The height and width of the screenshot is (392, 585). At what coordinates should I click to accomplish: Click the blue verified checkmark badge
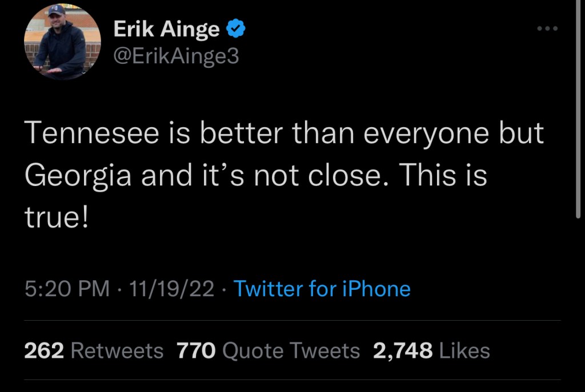(x=237, y=29)
